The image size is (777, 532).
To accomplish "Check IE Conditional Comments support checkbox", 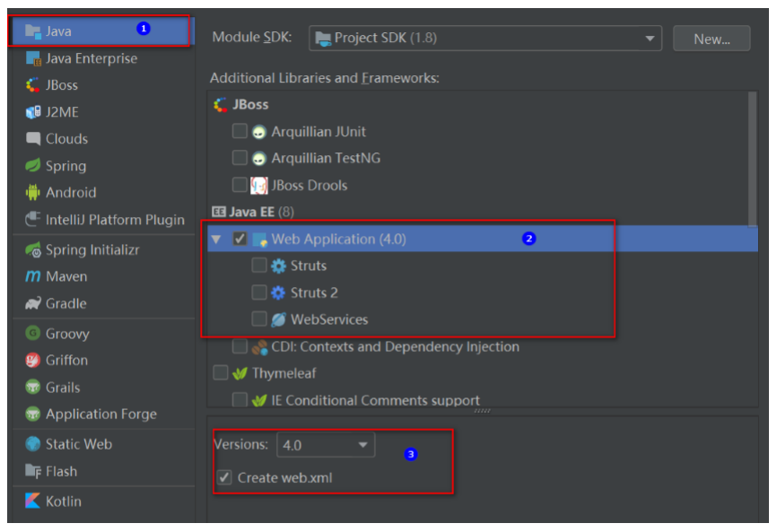I will [x=240, y=399].
